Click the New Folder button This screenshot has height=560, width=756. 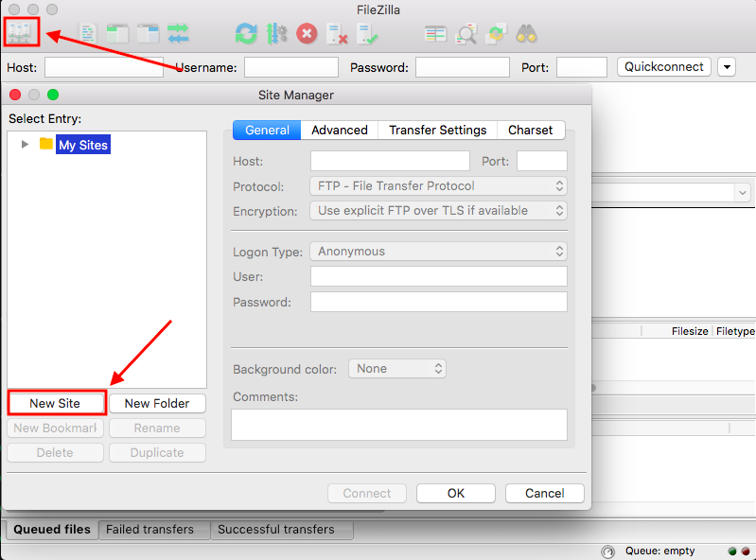point(157,403)
